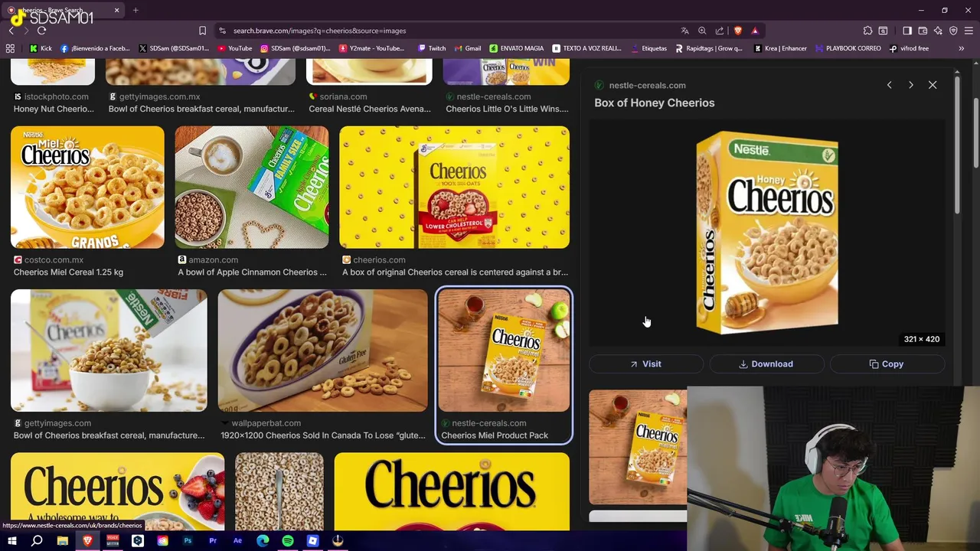Screen dimensions: 980x551
Task: Click the Copy button
Action: click(x=887, y=364)
